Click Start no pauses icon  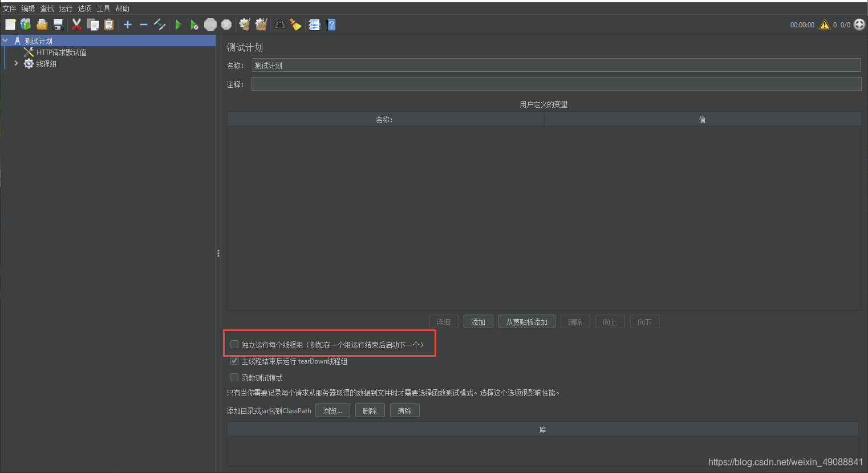[x=194, y=25]
